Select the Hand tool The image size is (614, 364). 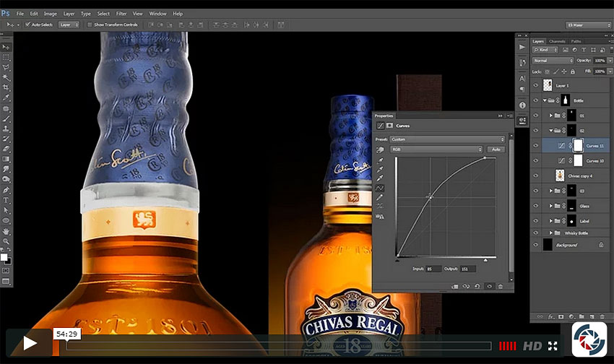coord(6,231)
